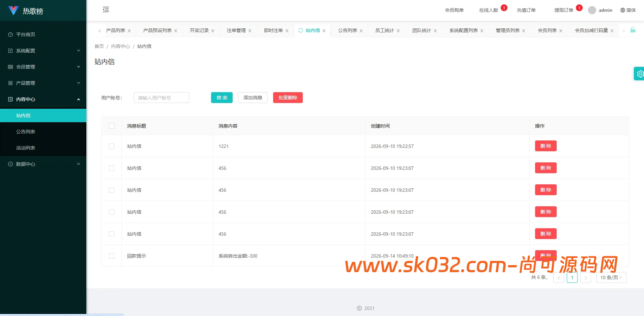Image resolution: width=644 pixels, height=316 pixels.
Task: Close the 产品列表 tab
Action: 129,31
